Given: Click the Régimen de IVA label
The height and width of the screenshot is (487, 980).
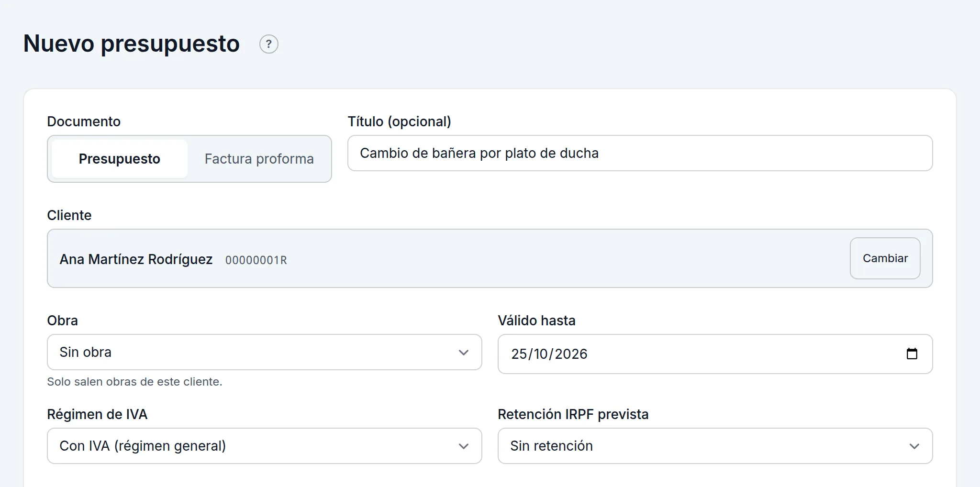Looking at the screenshot, I should coord(97,414).
